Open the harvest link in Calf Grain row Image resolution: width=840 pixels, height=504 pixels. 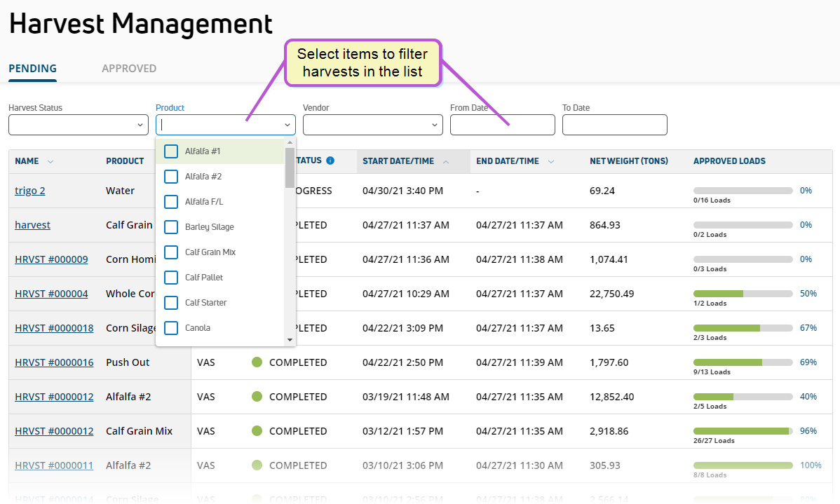tap(33, 225)
